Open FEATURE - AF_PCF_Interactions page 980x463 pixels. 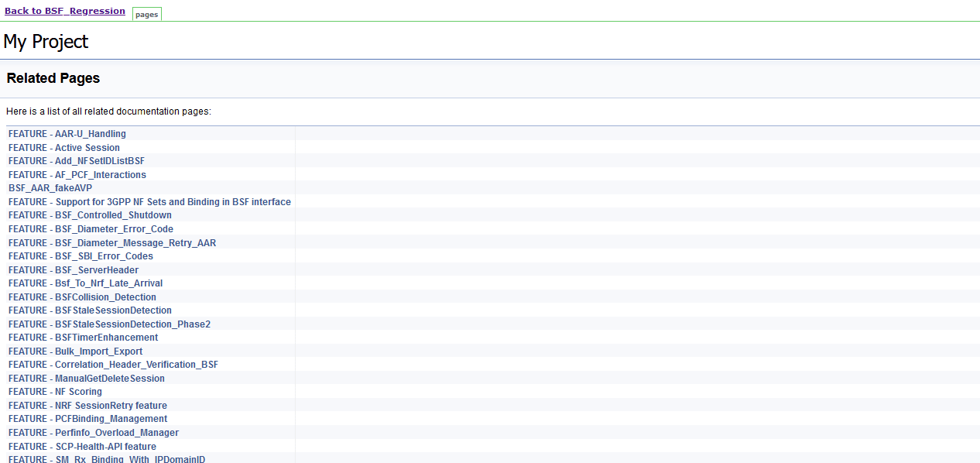point(77,174)
